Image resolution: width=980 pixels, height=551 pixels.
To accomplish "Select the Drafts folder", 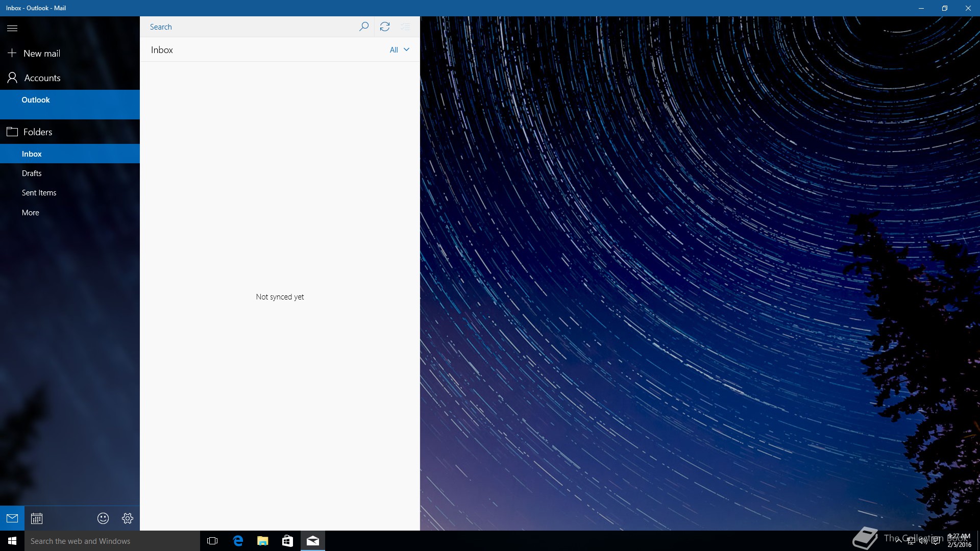I will 32,173.
